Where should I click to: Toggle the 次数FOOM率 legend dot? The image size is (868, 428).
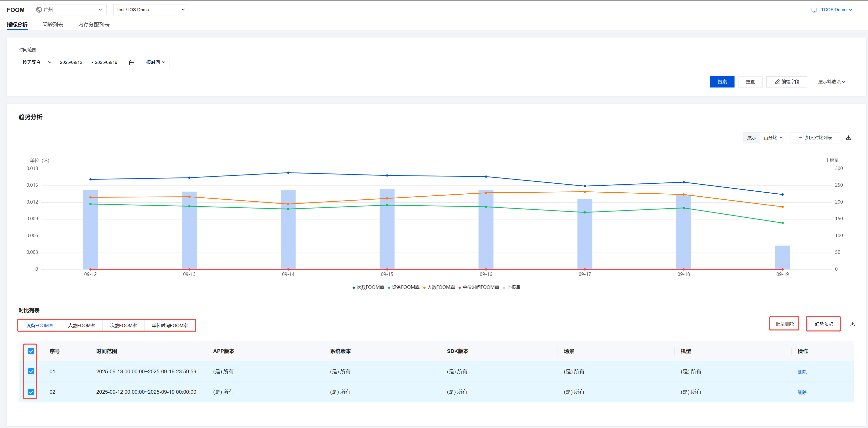click(x=353, y=288)
